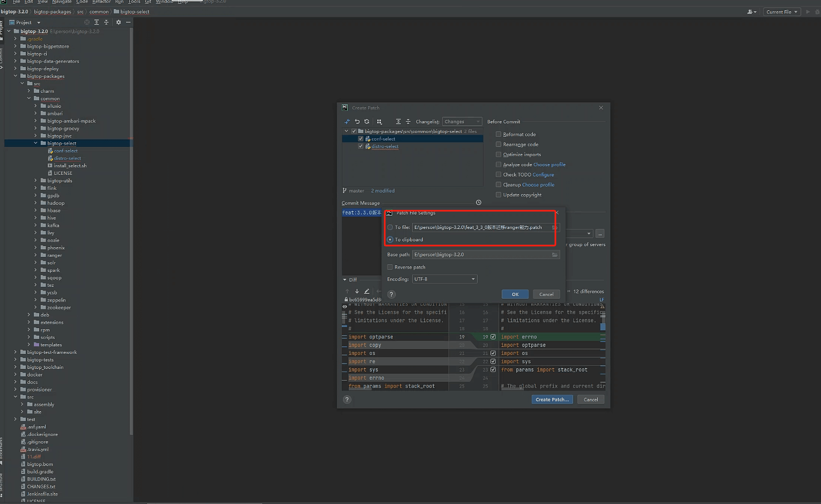This screenshot has width=821, height=504.
Task: Click Choose profile link next to Analyze code
Action: 549,165
